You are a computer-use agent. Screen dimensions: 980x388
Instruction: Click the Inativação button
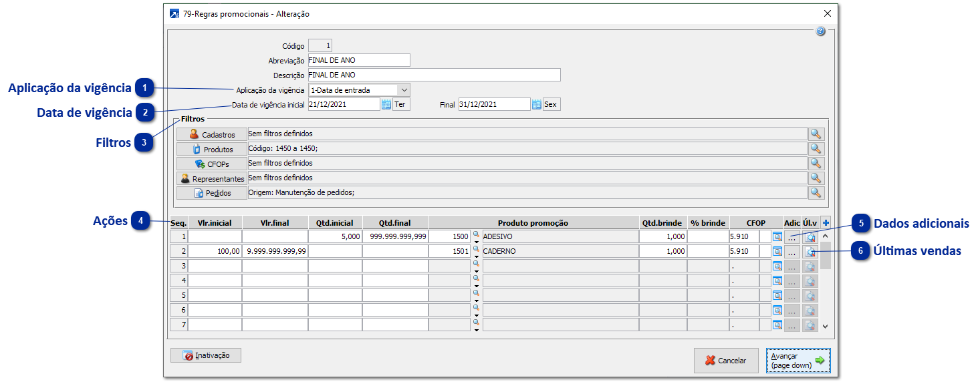click(x=206, y=355)
